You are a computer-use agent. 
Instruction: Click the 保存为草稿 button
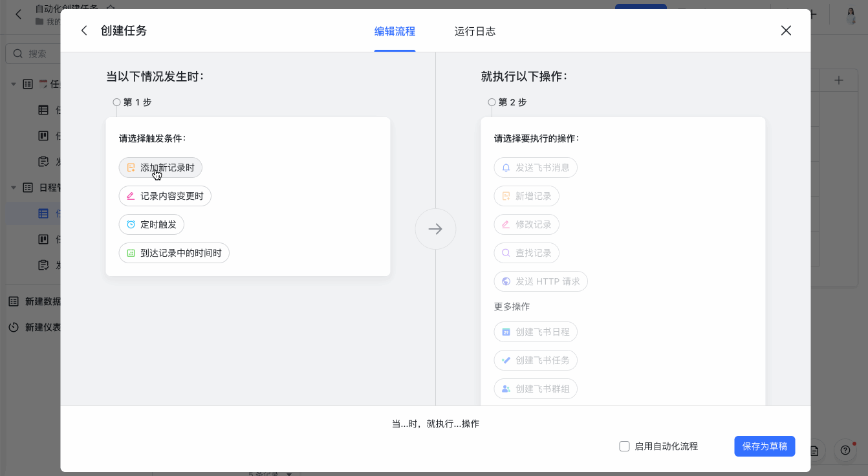pyautogui.click(x=765, y=446)
